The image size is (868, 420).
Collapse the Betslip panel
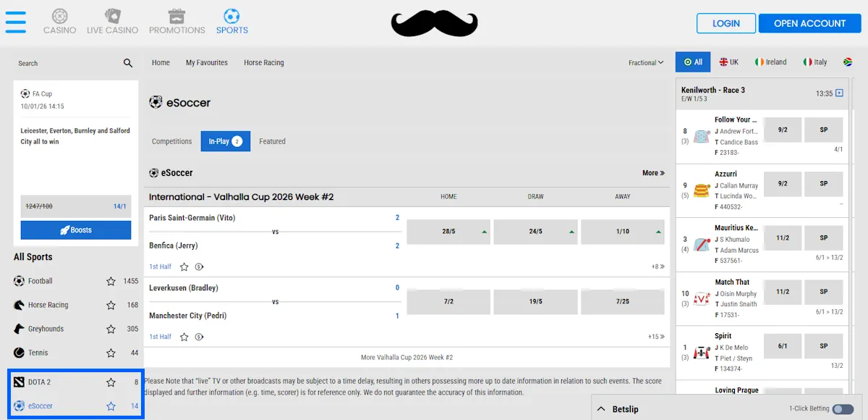[x=601, y=408]
